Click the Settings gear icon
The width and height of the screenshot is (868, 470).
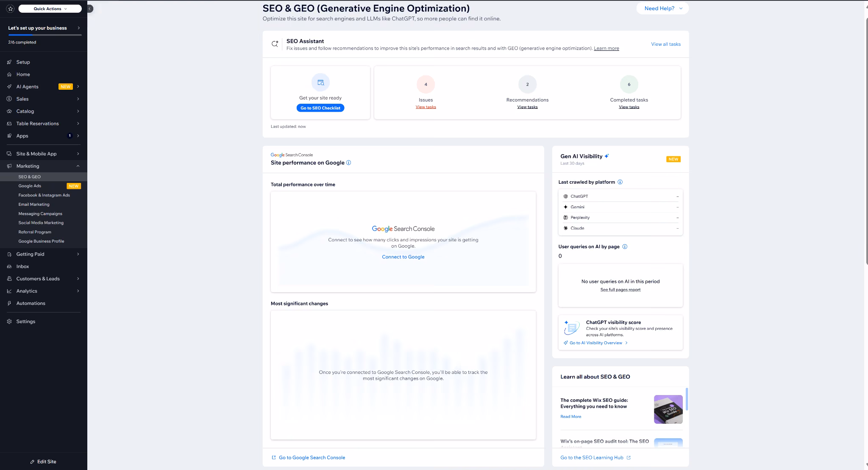coord(9,321)
